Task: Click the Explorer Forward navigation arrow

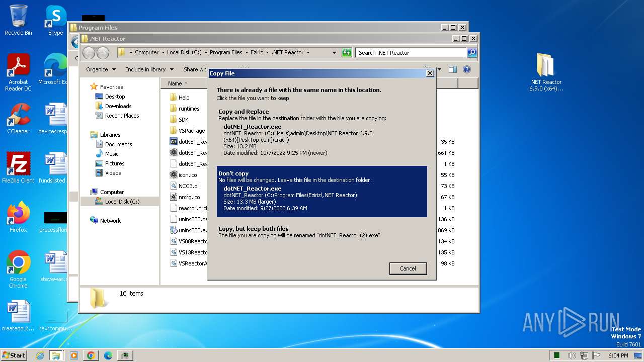Action: coord(103,53)
